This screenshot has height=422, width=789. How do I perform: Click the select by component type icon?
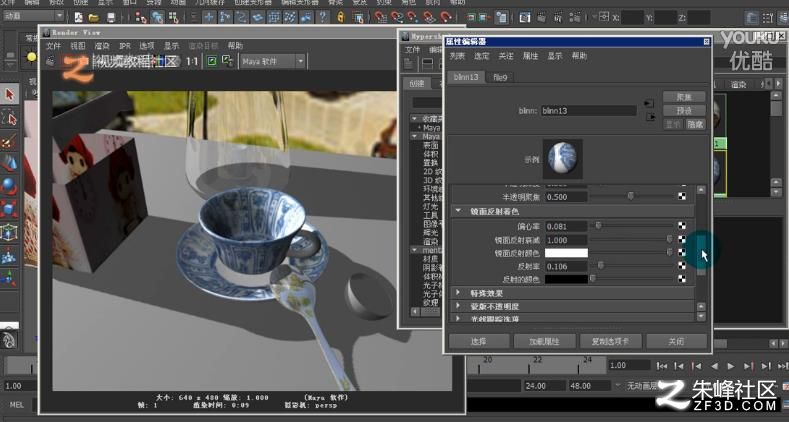[174, 18]
